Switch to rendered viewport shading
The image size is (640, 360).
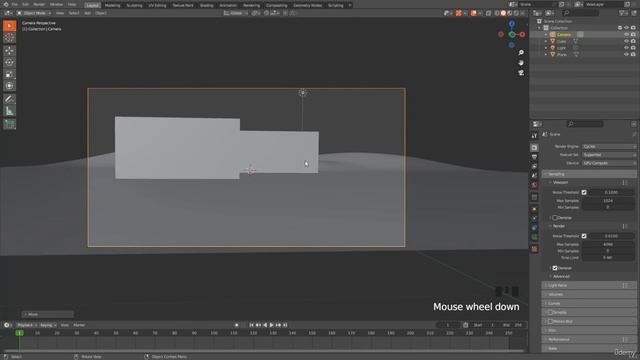click(x=516, y=13)
